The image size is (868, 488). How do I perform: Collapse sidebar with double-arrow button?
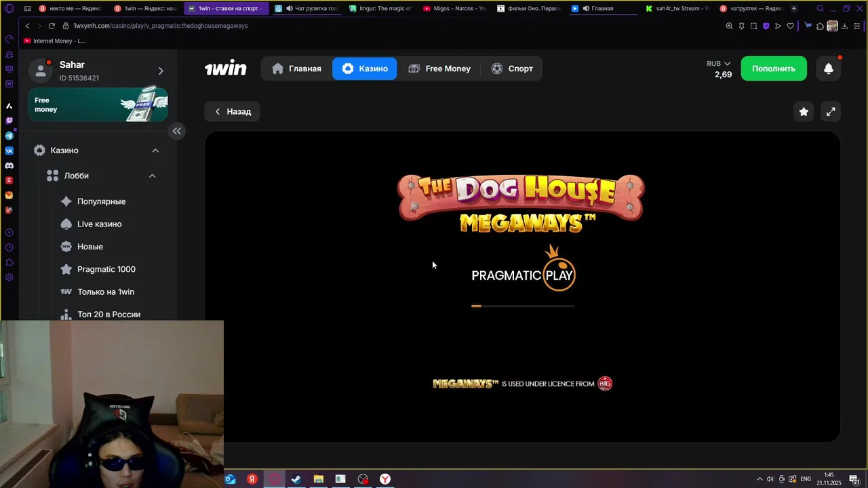tap(176, 131)
